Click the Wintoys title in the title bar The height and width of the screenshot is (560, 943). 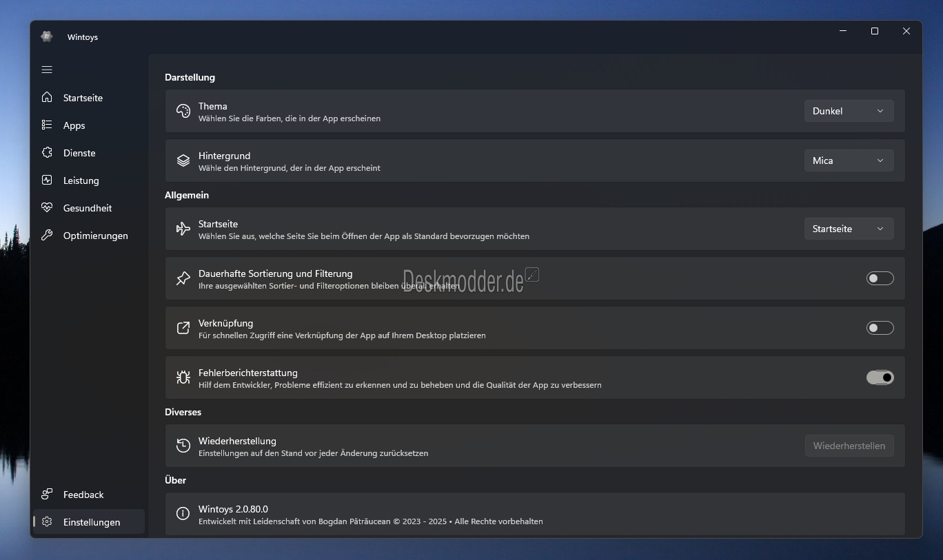click(x=83, y=37)
